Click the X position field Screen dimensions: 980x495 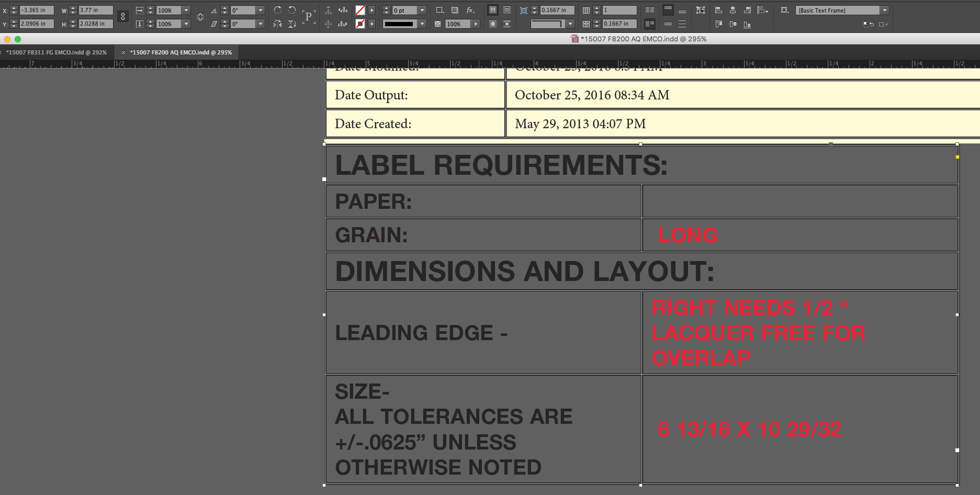(x=37, y=10)
